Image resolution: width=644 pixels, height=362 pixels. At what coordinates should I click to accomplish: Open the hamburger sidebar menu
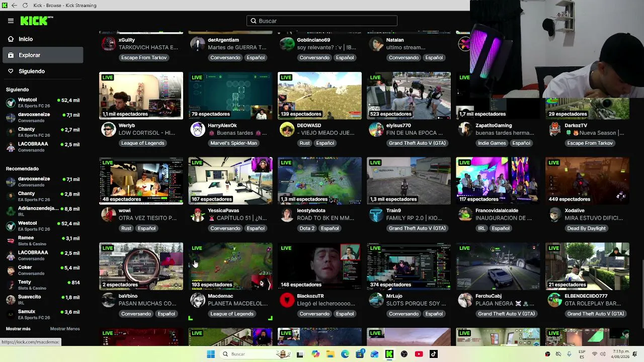[11, 21]
